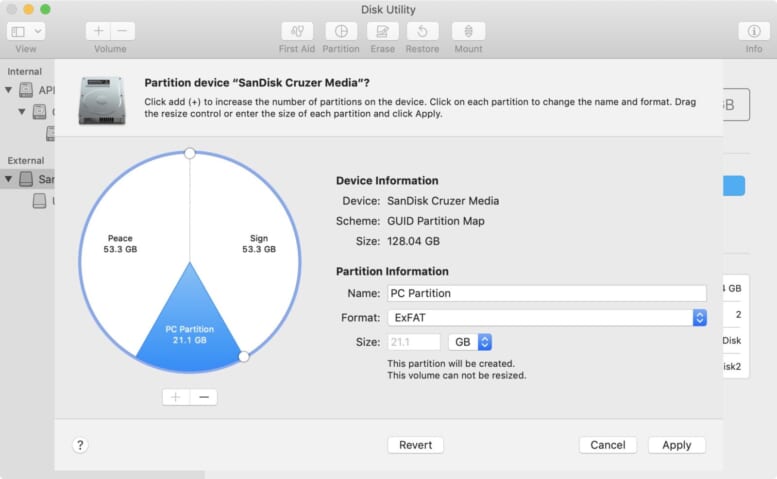Select the Sign partition in pie chart
Image resolution: width=777 pixels, height=479 pixels.
pos(259,243)
